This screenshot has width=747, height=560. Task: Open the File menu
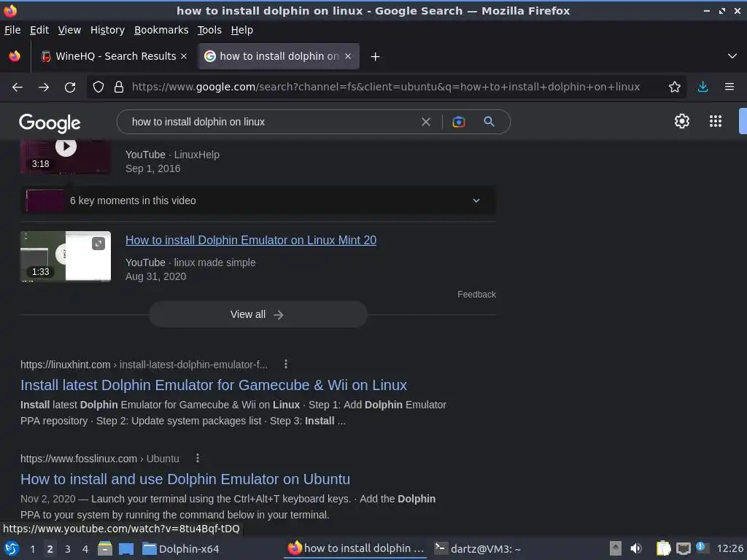click(12, 30)
